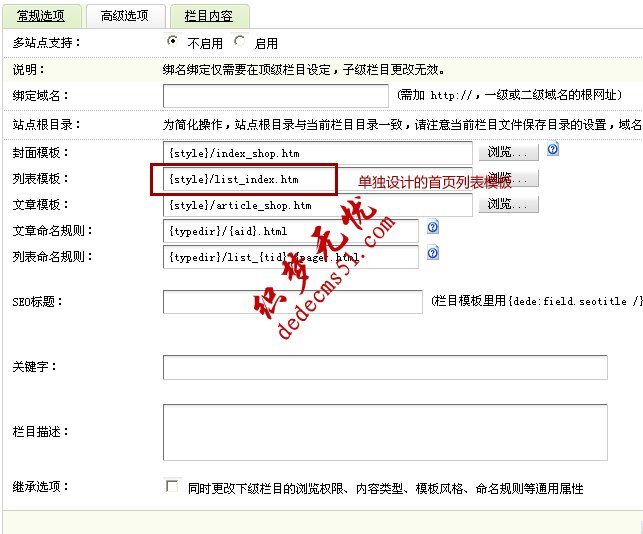
Task: Select the 不启用 radio button
Action: tap(172, 41)
